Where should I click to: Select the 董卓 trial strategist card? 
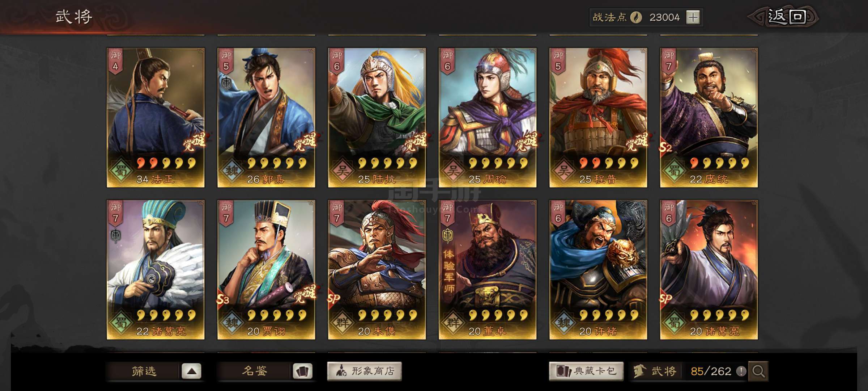coord(488,270)
